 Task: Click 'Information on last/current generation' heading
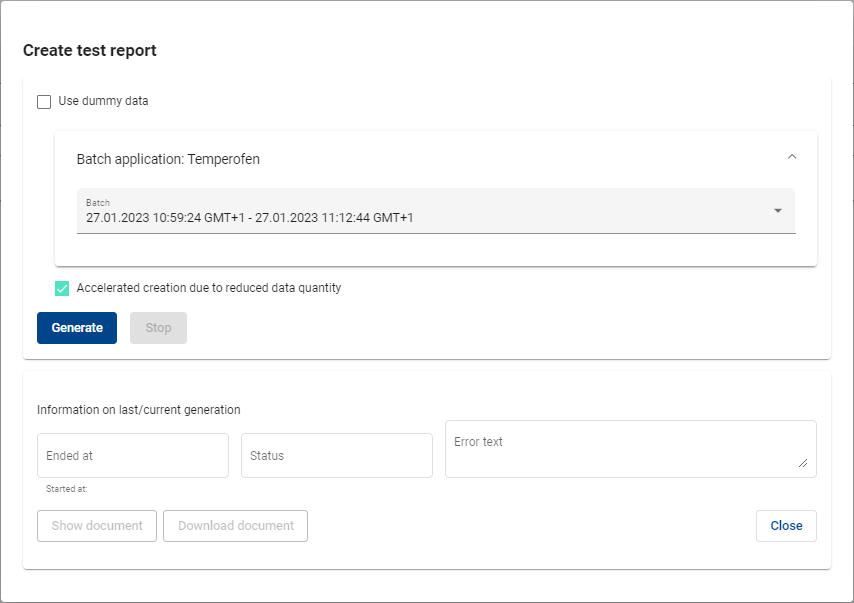click(139, 410)
